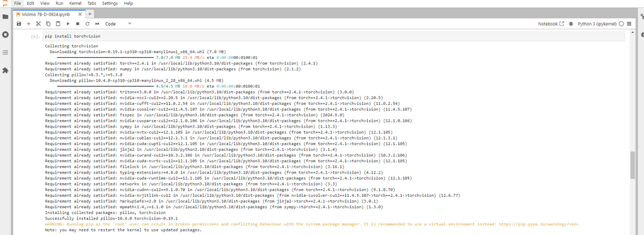The width and height of the screenshot is (644, 235).
Task: Open a new launcher tab
Action: coord(90,14)
